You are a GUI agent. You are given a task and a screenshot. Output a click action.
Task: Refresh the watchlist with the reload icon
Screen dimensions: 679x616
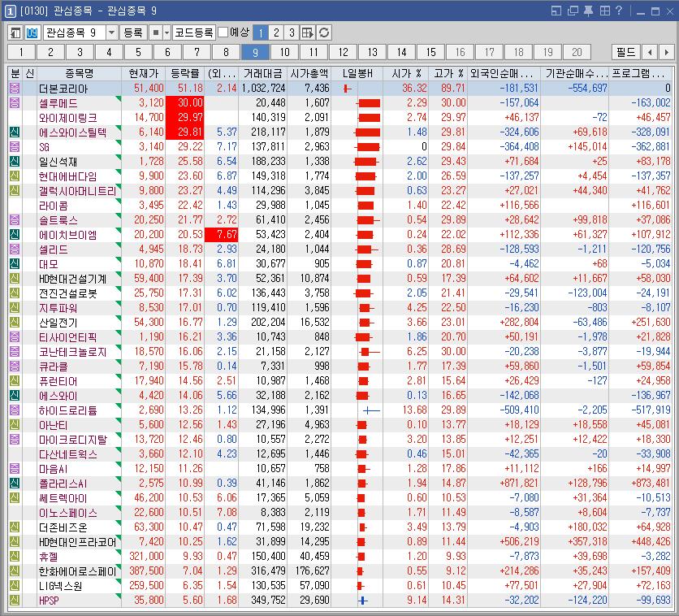(324, 33)
